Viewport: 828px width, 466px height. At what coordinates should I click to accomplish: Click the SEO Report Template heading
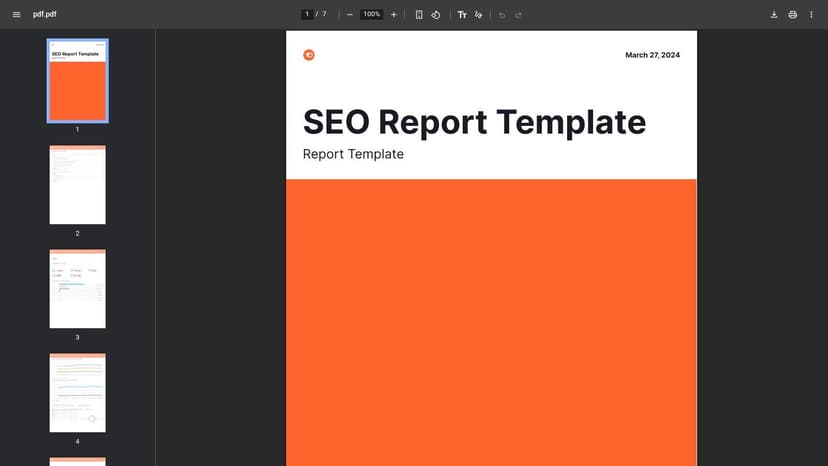click(474, 123)
